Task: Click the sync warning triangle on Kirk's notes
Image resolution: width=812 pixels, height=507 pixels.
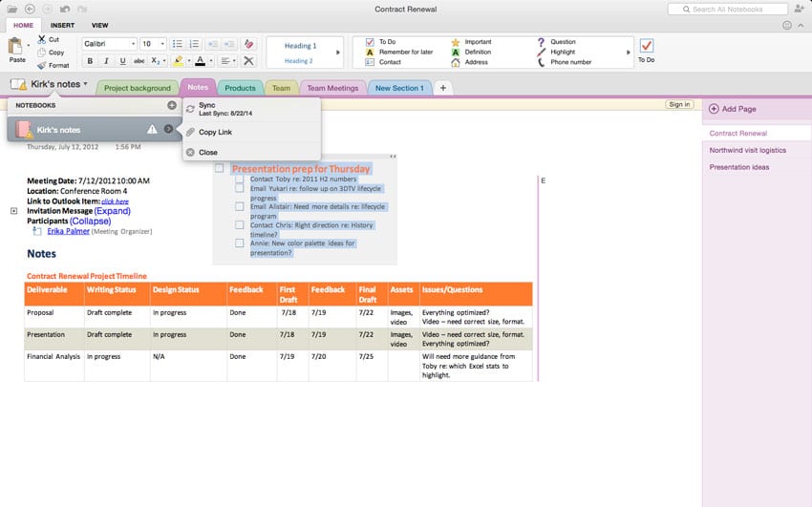Action: pyautogui.click(x=151, y=129)
